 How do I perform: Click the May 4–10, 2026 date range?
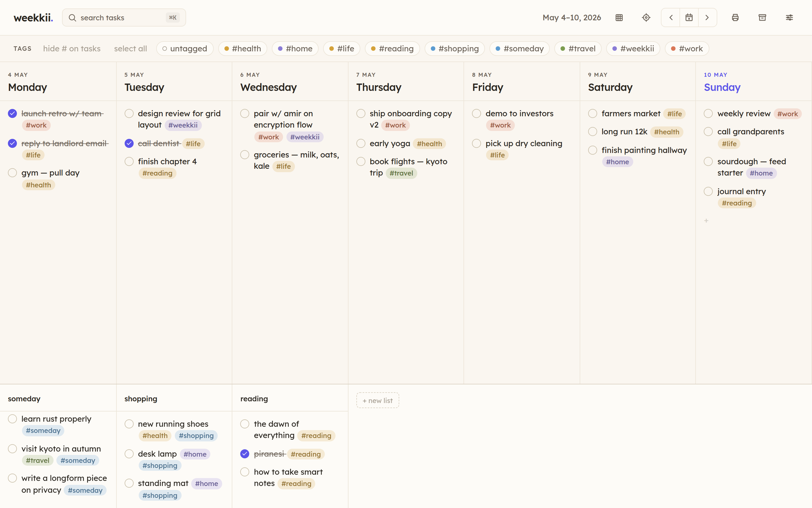(x=572, y=17)
